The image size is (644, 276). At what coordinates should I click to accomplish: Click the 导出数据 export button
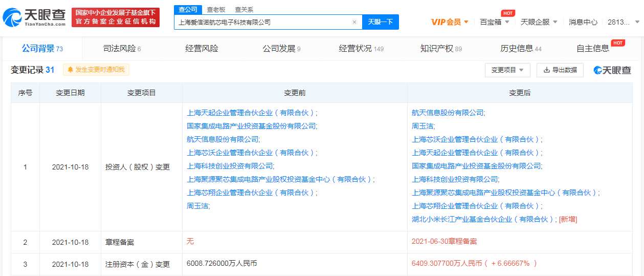click(x=560, y=70)
